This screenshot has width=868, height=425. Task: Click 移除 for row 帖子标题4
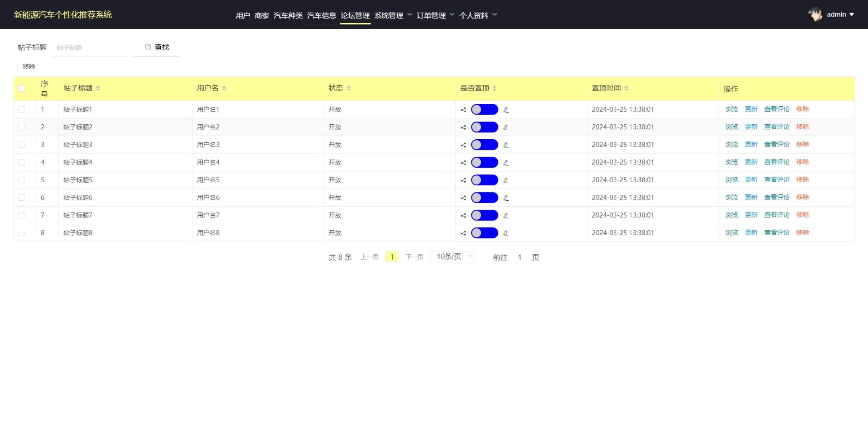click(x=803, y=162)
